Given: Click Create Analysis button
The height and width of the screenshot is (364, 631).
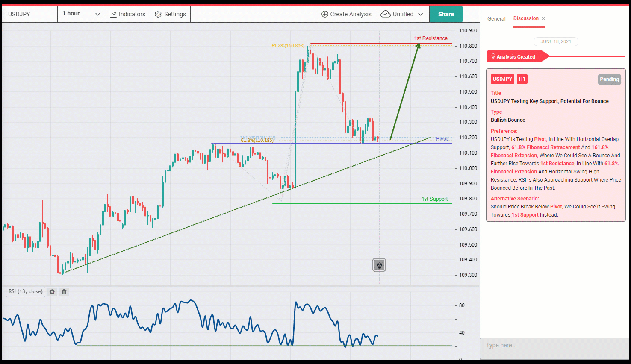Looking at the screenshot, I should [x=346, y=14].
